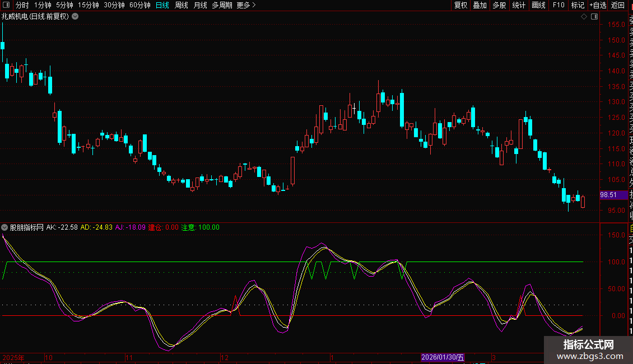Click the 98.51 current price label
Image resolution: width=633 pixels, height=364 pixels.
point(614,195)
